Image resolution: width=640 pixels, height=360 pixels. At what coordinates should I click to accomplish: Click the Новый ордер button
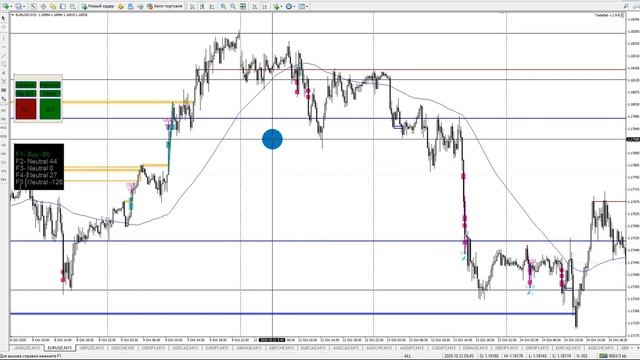click(98, 7)
